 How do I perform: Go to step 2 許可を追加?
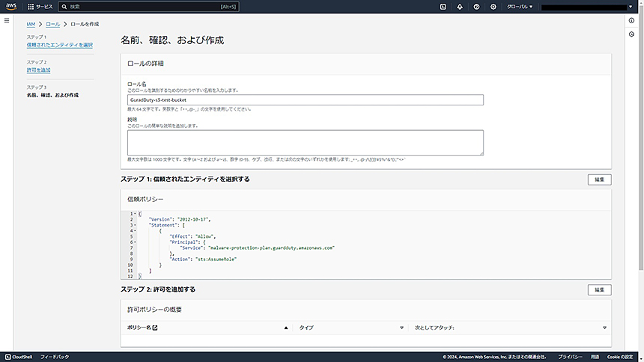[x=39, y=70]
